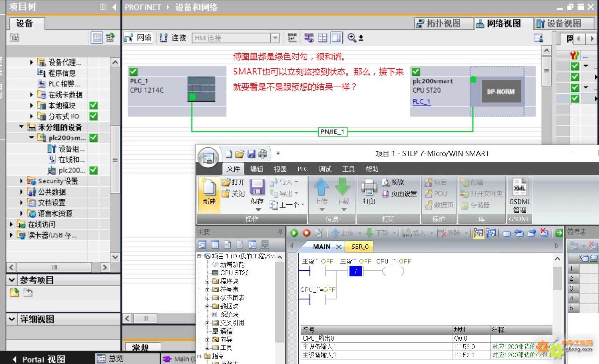Select 程序信息 in the project tree
Screen dimensions: 599x364
(57, 73)
